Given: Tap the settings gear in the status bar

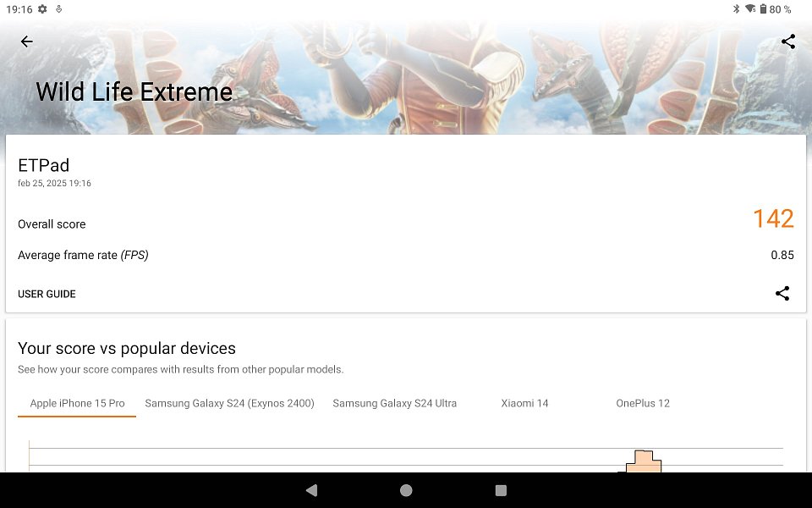Looking at the screenshot, I should (42, 8).
